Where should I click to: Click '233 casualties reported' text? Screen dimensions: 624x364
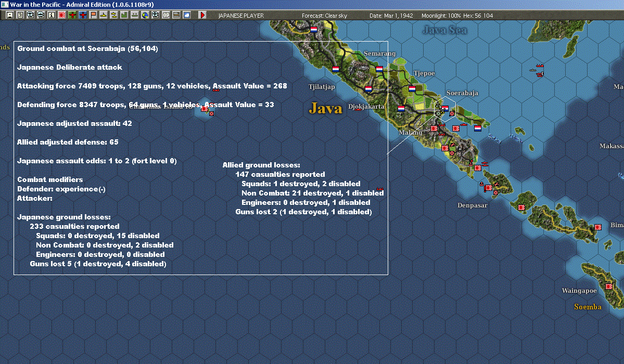tap(74, 226)
